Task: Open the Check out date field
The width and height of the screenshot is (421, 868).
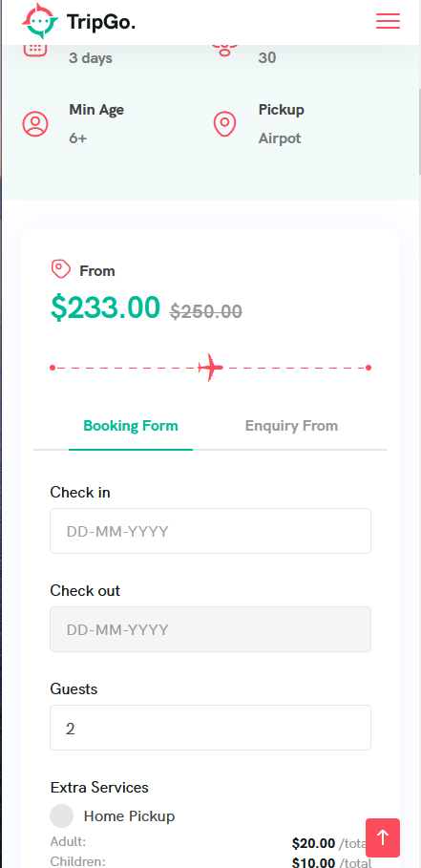Action: click(210, 629)
